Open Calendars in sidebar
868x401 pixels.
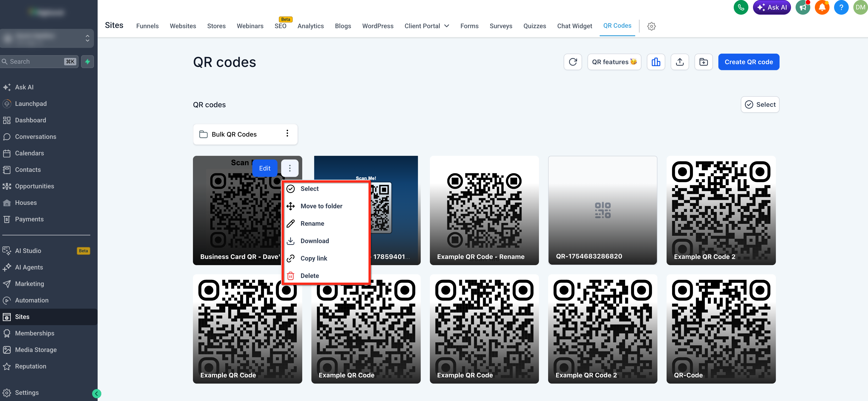pyautogui.click(x=30, y=153)
